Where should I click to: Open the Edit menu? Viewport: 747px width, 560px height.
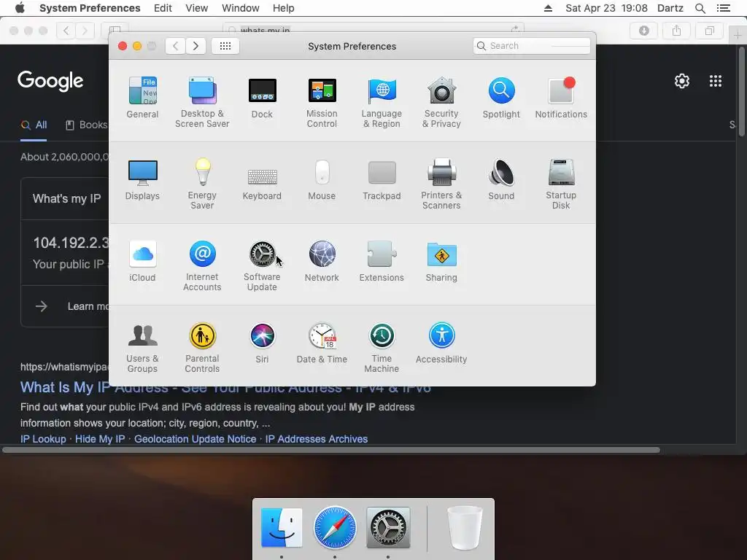(163, 8)
